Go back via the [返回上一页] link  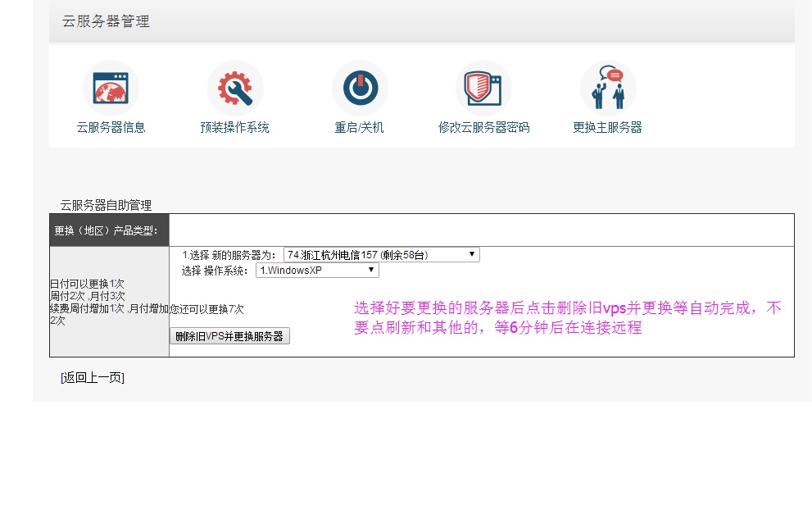point(93,378)
